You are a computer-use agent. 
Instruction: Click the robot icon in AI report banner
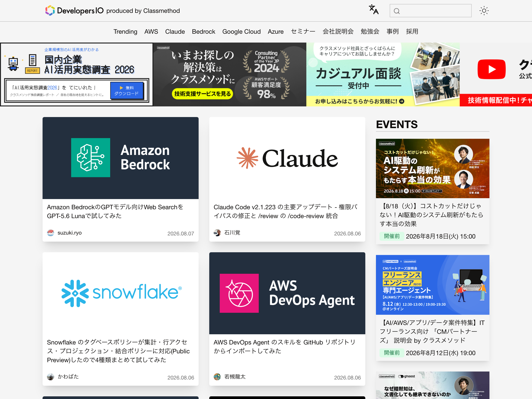(x=13, y=64)
